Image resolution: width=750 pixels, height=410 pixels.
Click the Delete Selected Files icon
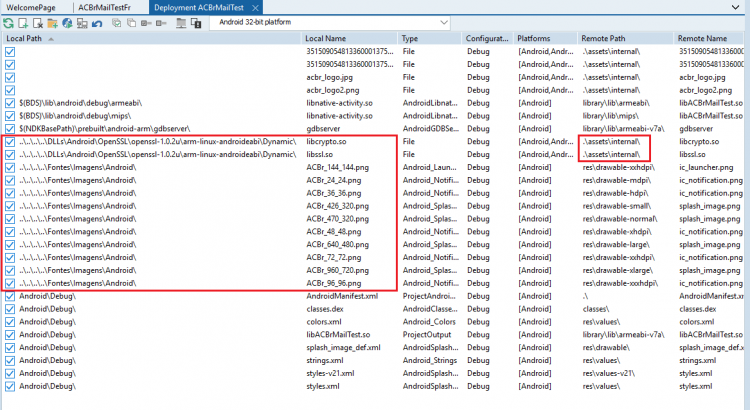[38, 23]
